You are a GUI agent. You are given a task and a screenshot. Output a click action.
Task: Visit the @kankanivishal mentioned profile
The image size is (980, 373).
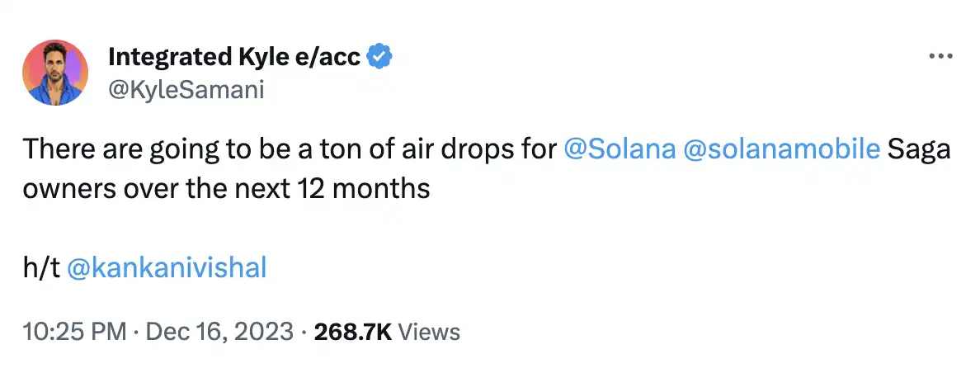click(x=166, y=268)
